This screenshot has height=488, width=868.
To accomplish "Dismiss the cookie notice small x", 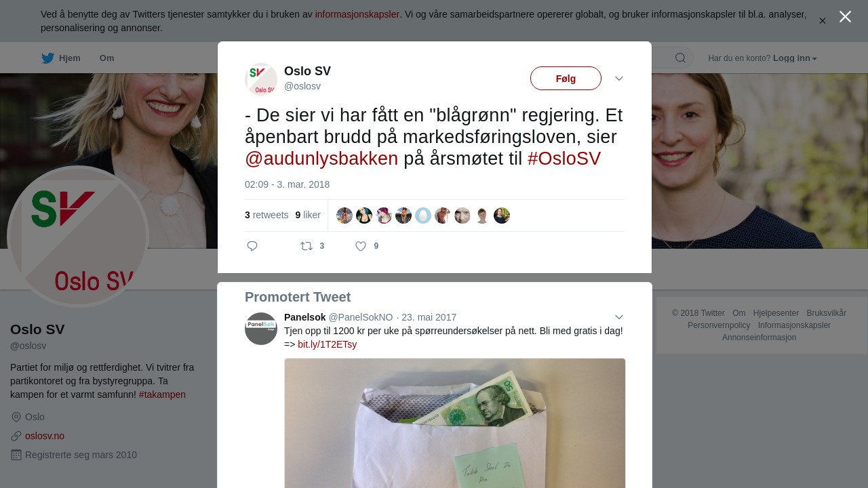I will [823, 21].
